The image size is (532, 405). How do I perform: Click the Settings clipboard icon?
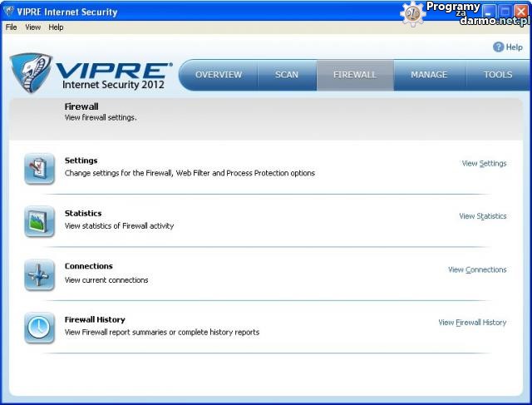tap(39, 168)
